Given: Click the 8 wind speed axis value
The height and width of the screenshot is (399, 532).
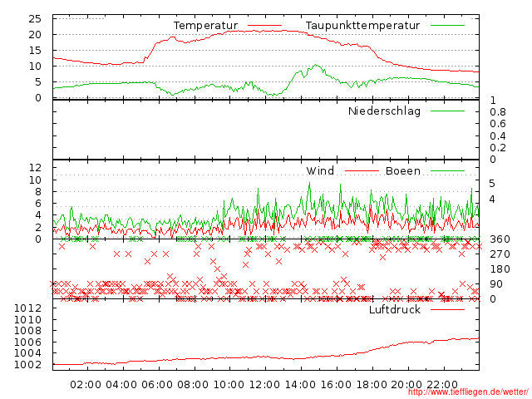Looking at the screenshot, I should pyautogui.click(x=38, y=192).
